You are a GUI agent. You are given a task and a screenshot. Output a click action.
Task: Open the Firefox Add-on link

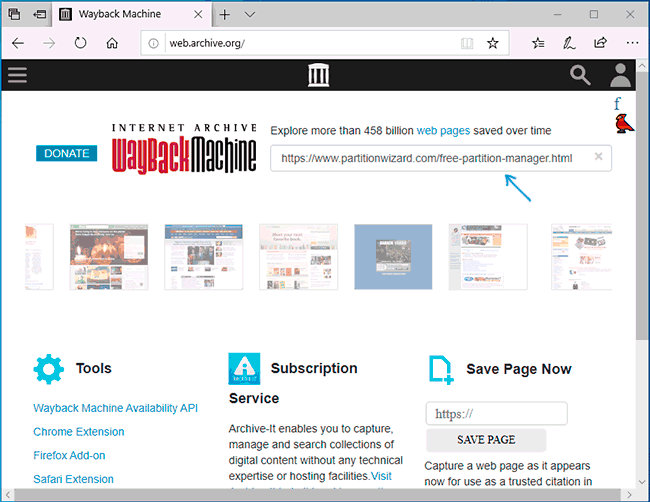pos(69,455)
